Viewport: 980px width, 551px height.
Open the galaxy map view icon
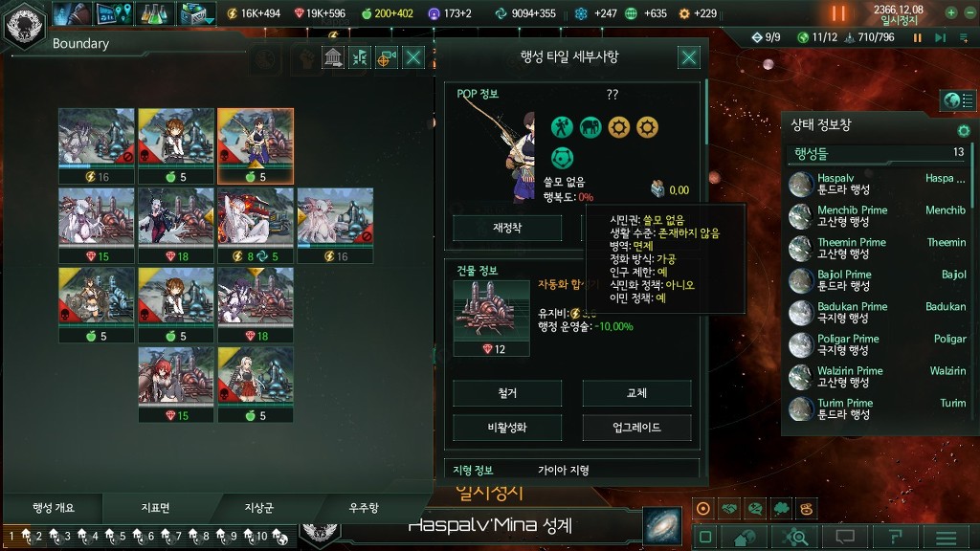663,526
